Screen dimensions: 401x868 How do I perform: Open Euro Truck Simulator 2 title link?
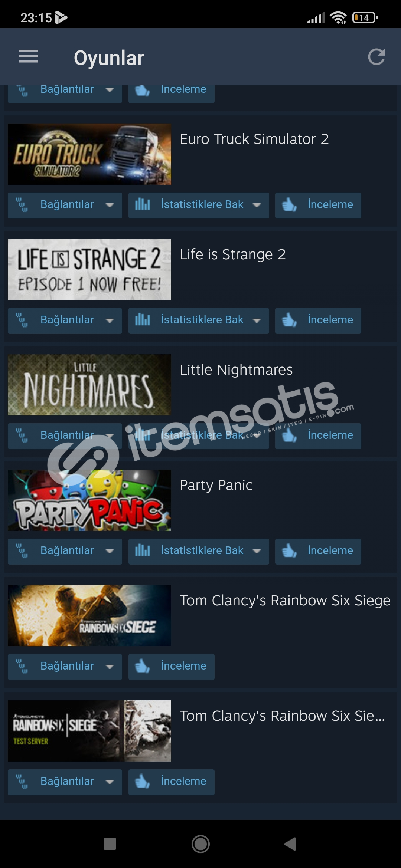[x=254, y=139]
